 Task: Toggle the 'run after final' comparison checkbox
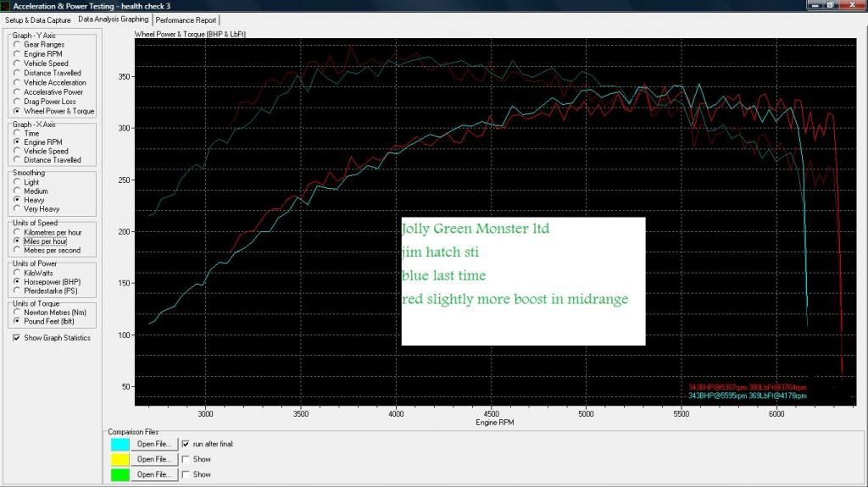pos(186,444)
